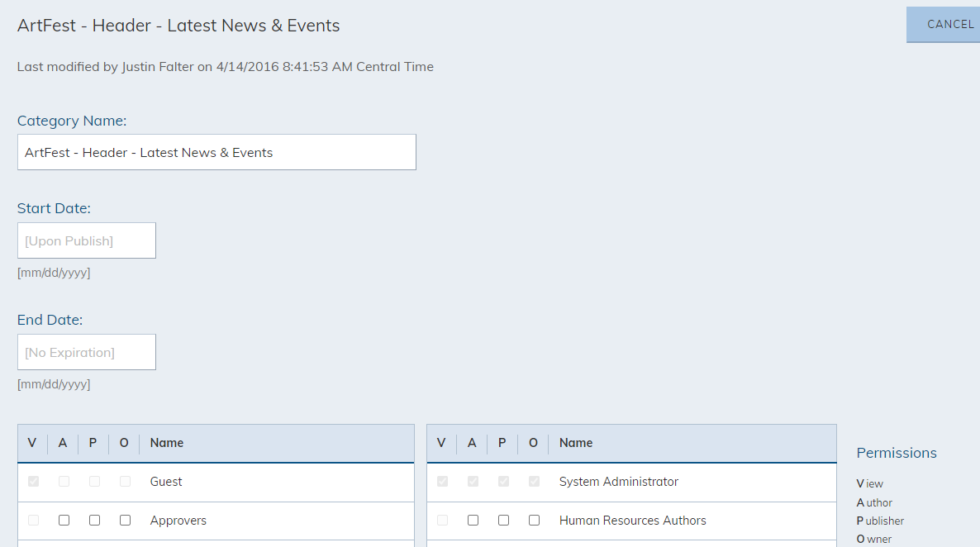Click the P column header in right table
Screen dimensions: 980x547
[502, 443]
